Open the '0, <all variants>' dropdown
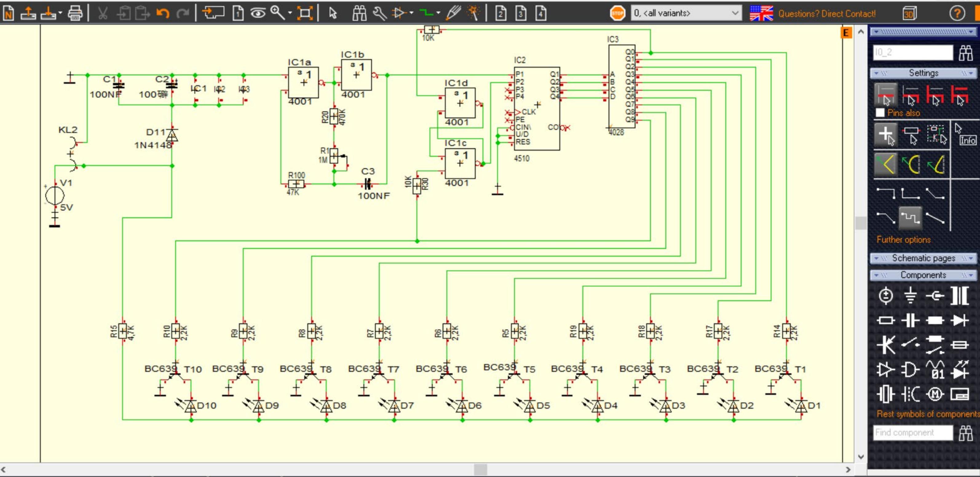This screenshot has height=477, width=980. point(686,13)
